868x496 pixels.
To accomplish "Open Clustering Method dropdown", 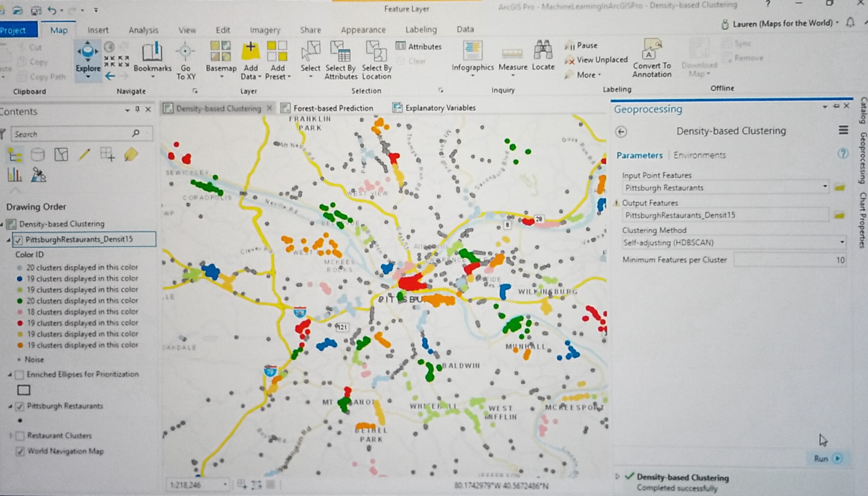I will click(x=842, y=242).
